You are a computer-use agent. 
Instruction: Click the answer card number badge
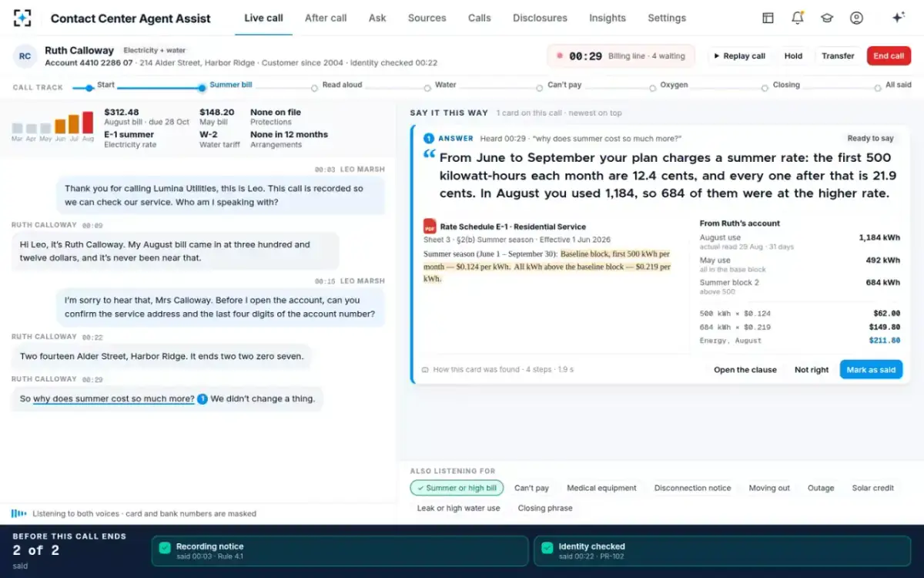click(429, 138)
